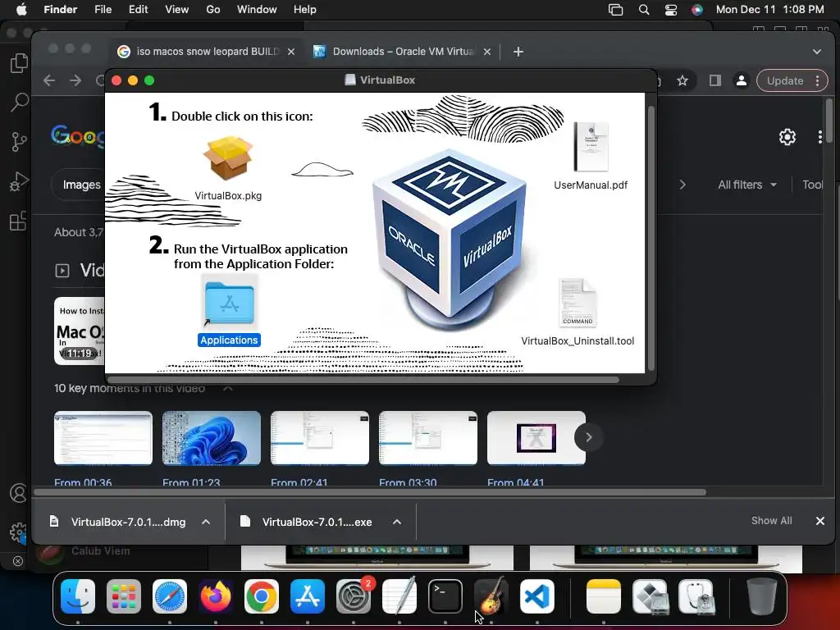
Task: Open UserManual.pdf in VirtualBox window
Action: click(x=591, y=146)
